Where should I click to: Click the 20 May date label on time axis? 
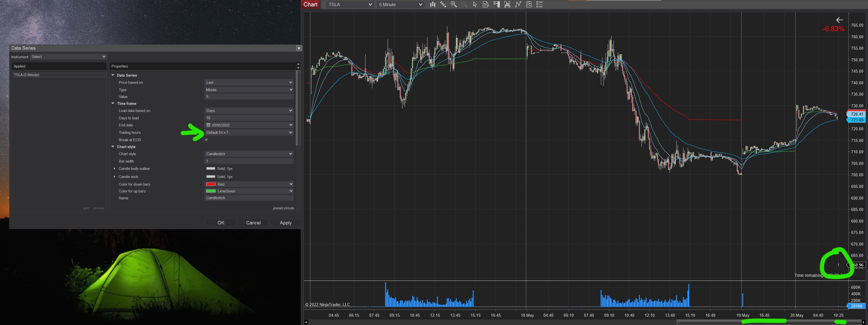[x=797, y=315]
